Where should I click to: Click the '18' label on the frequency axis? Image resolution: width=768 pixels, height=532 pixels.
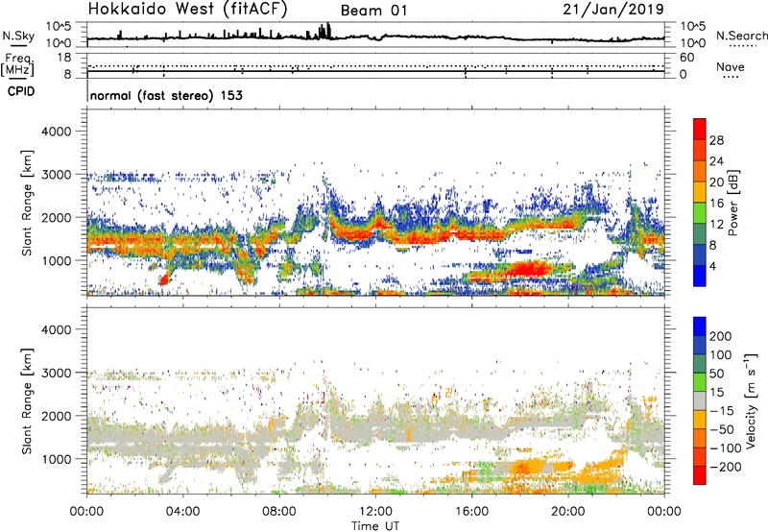click(x=63, y=58)
